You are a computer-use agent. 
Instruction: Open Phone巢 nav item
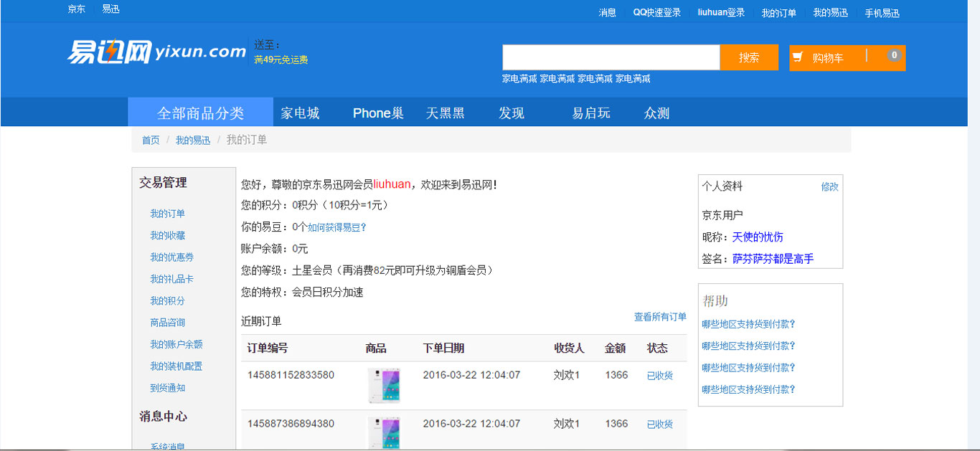click(378, 113)
